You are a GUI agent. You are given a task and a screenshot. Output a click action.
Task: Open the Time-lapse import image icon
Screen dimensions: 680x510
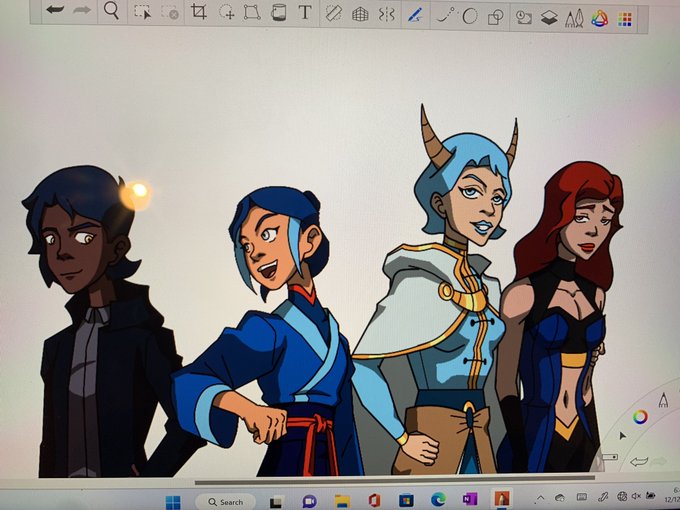click(x=524, y=17)
